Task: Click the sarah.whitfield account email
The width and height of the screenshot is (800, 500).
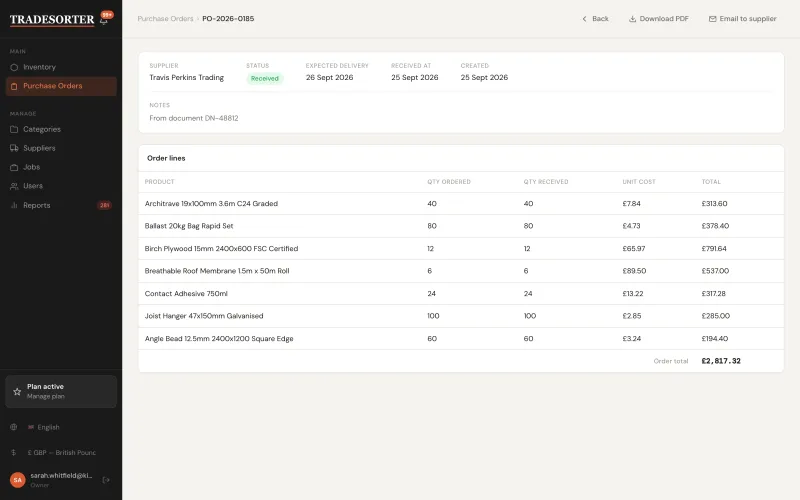Action: tap(61, 476)
